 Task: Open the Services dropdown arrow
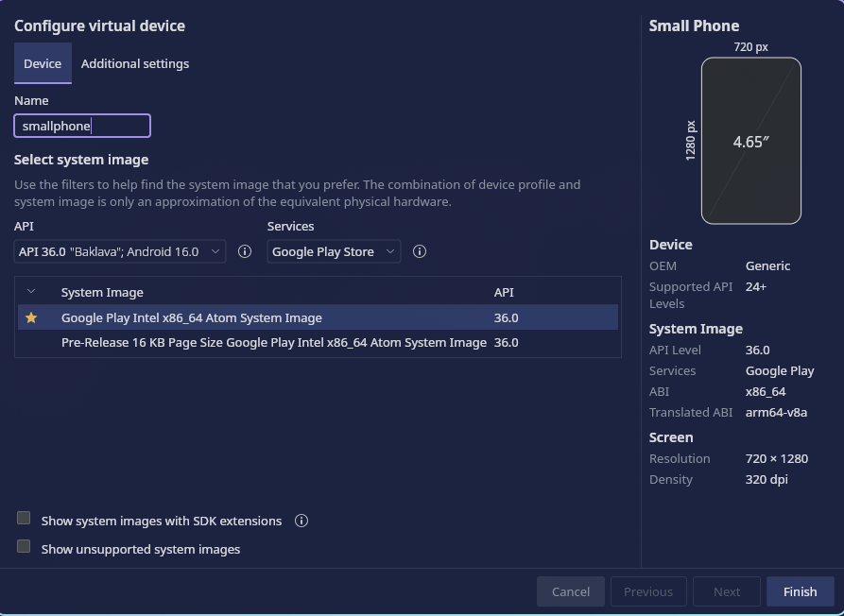[x=391, y=251]
